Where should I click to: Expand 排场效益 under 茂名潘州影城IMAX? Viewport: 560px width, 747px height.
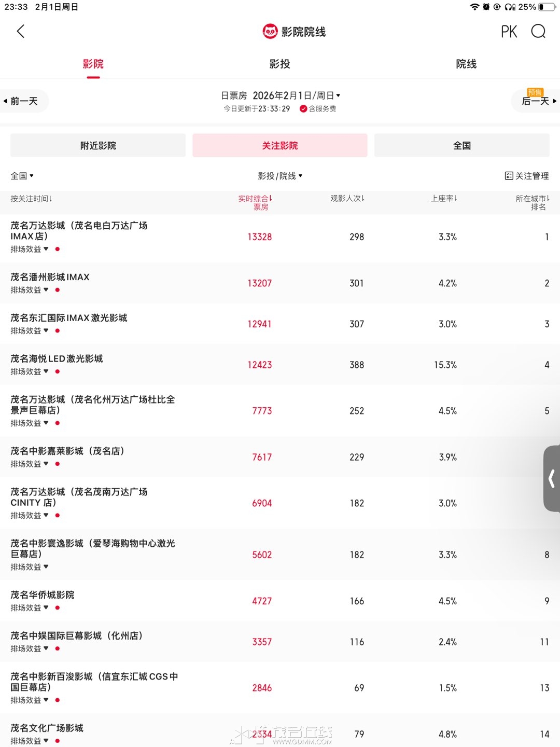[30, 290]
